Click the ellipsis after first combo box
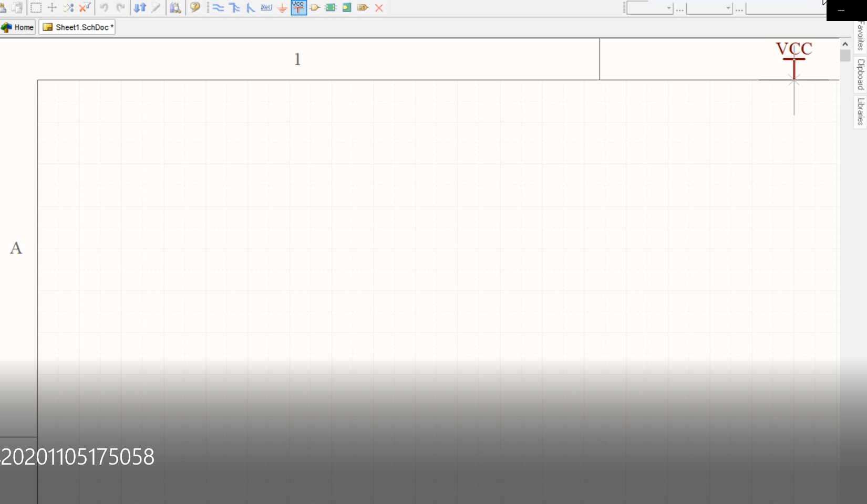This screenshot has height=504, width=867. pos(680,9)
